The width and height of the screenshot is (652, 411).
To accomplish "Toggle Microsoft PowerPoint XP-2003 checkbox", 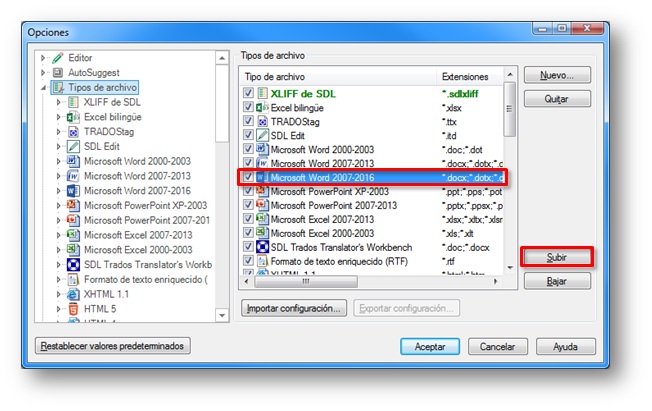I will 248,191.
